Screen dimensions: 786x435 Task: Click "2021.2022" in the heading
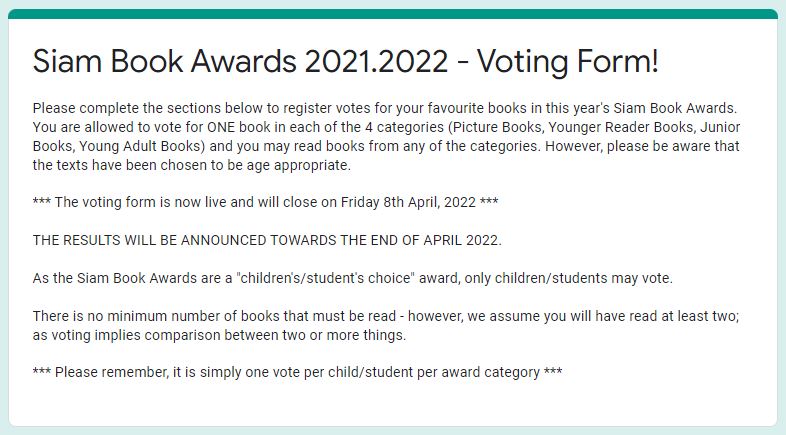376,61
